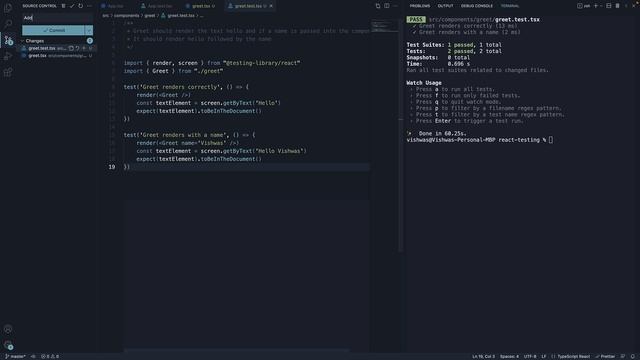Open the Debug Console panel tab
Image resolution: width=640 pixels, height=360 pixels.
[476, 6]
